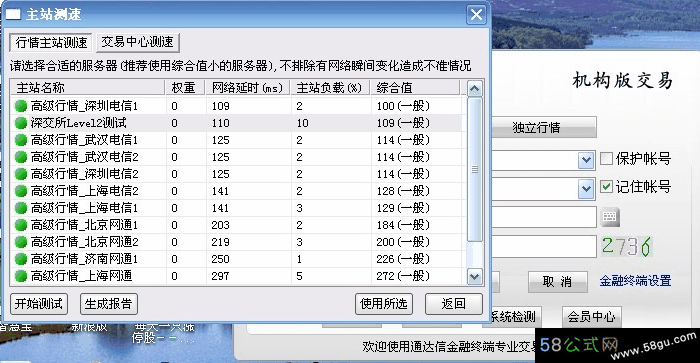This screenshot has height=363, width=700.
Task: Click the server list vertical scrollbar thumb
Action: [475, 170]
